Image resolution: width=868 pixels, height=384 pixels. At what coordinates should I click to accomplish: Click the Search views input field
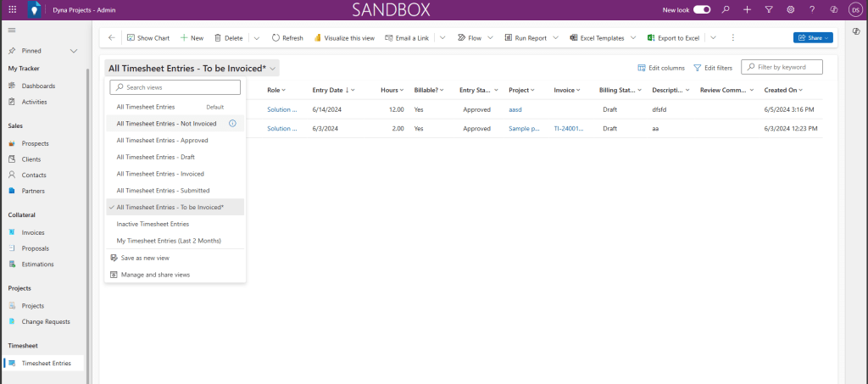pos(175,87)
